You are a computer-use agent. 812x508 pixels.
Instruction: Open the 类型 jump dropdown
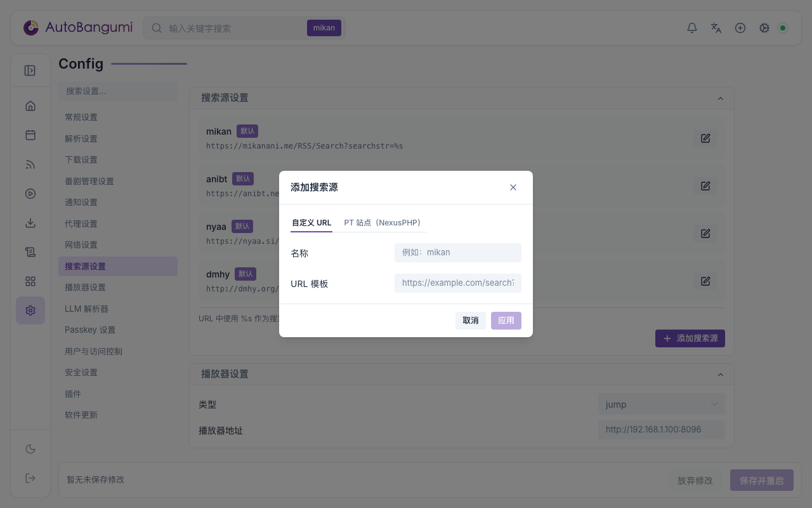click(x=662, y=404)
